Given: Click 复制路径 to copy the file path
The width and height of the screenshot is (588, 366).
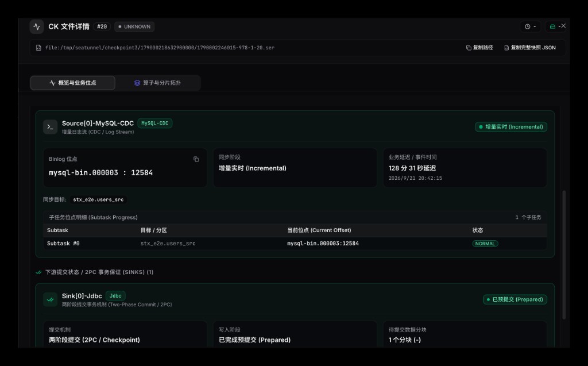Looking at the screenshot, I should (x=479, y=48).
